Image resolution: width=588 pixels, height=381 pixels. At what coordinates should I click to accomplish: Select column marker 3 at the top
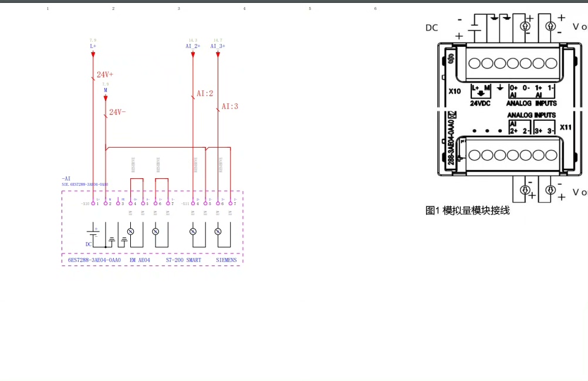(179, 8)
